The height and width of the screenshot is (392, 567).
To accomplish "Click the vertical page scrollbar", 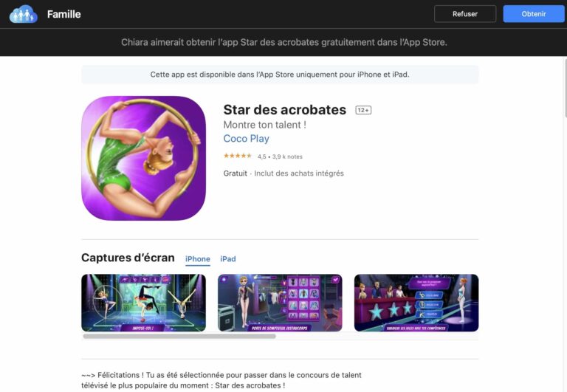I will click(565, 89).
